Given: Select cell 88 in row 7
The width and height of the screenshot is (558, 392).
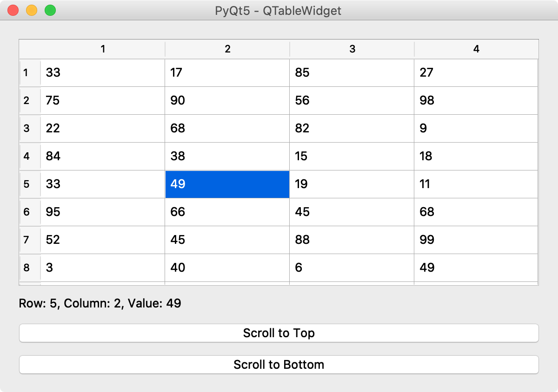Looking at the screenshot, I should [x=352, y=240].
